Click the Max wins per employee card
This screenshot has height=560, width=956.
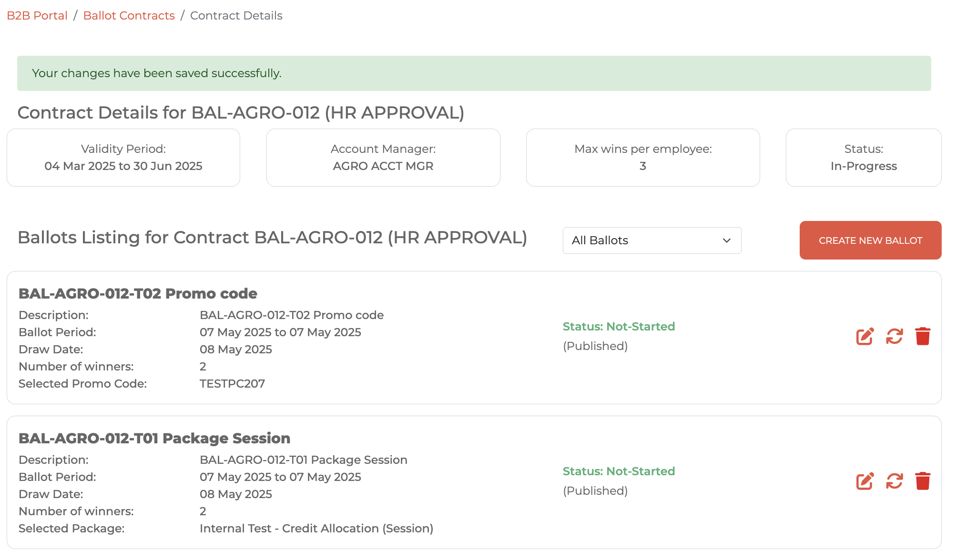642,158
